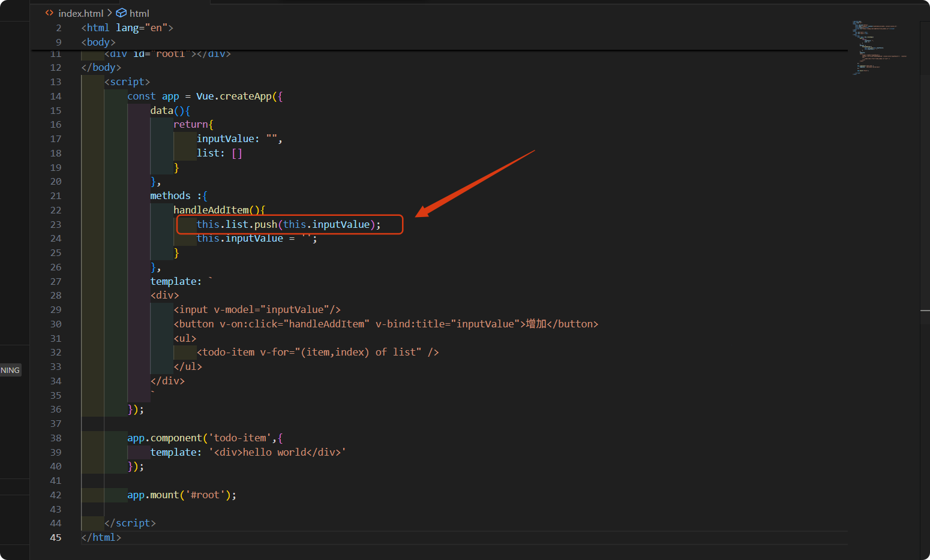Click the opening <ul> line
Viewport: 930px width, 560px height.
tap(185, 338)
